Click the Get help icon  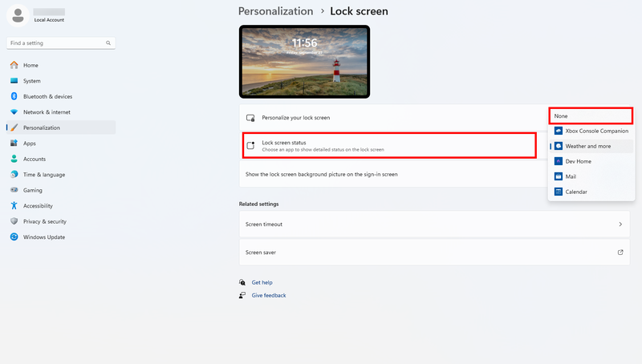(242, 282)
